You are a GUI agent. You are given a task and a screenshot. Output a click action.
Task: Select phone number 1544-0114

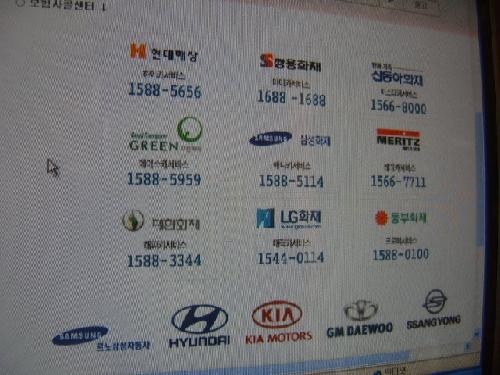point(291,258)
